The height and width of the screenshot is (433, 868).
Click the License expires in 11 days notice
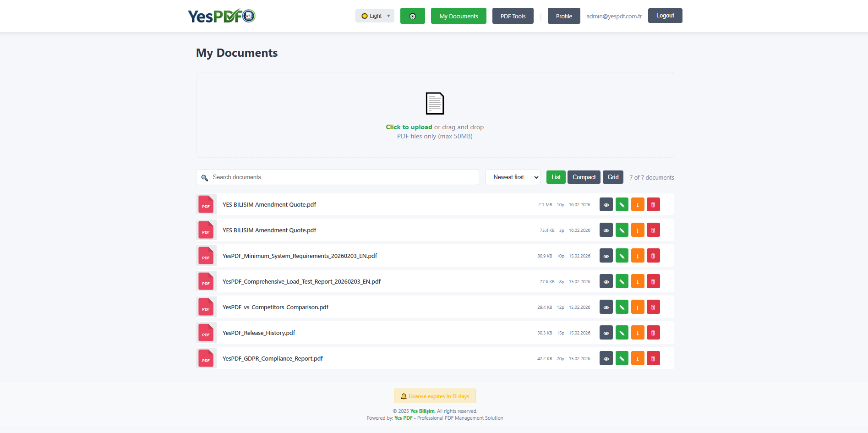435,396
